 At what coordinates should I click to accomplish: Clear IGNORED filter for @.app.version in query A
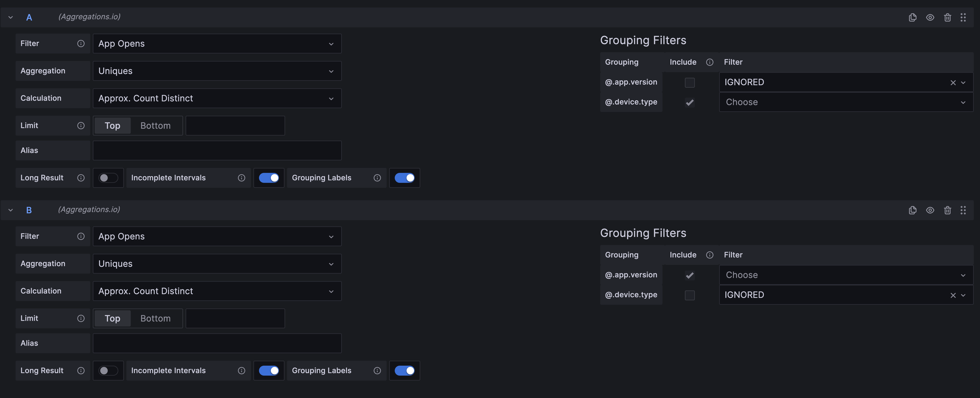pyautogui.click(x=953, y=83)
